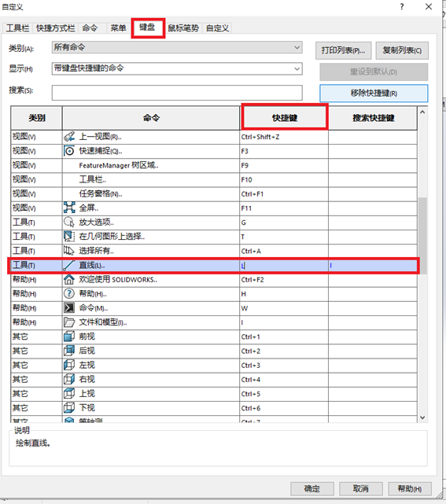Click into the 搜索 search field

[177, 93]
